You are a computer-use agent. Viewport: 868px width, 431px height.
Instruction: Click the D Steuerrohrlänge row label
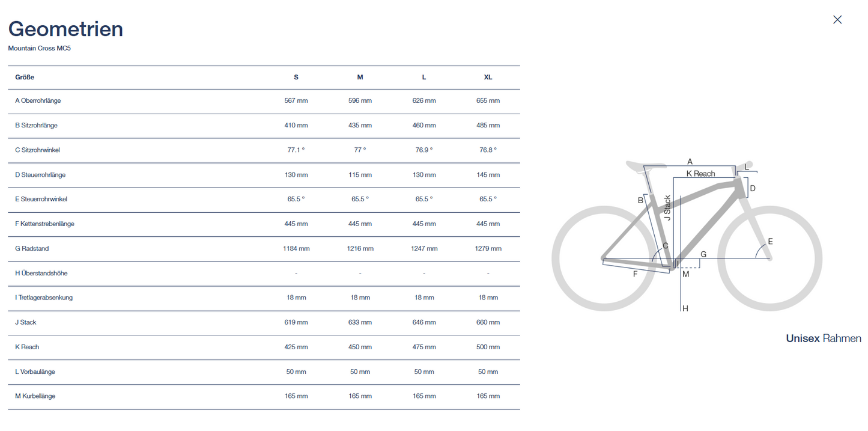coord(40,174)
